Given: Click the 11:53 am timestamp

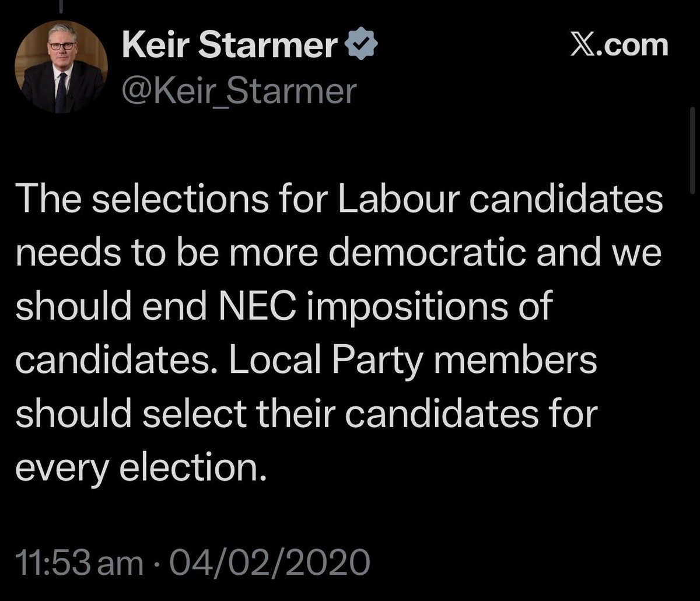Looking at the screenshot, I should (79, 563).
